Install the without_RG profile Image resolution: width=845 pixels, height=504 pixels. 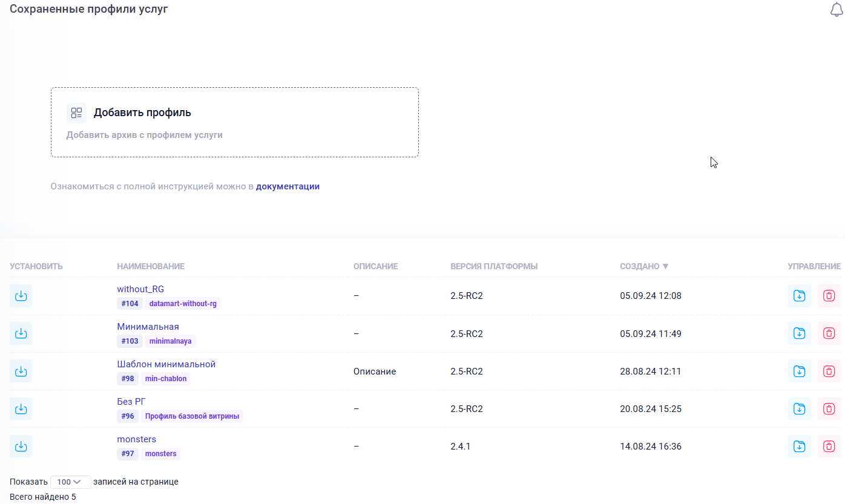(21, 296)
